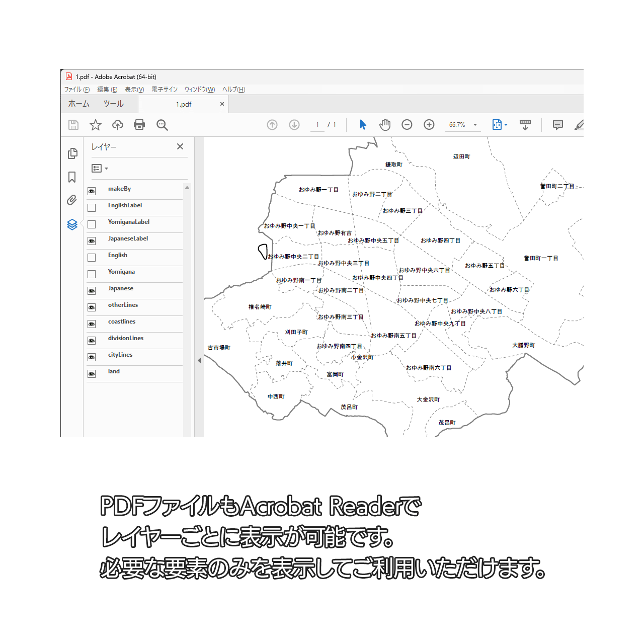Hide the makeBy layer
Viewport: 644px width, 644px height.
92,191
